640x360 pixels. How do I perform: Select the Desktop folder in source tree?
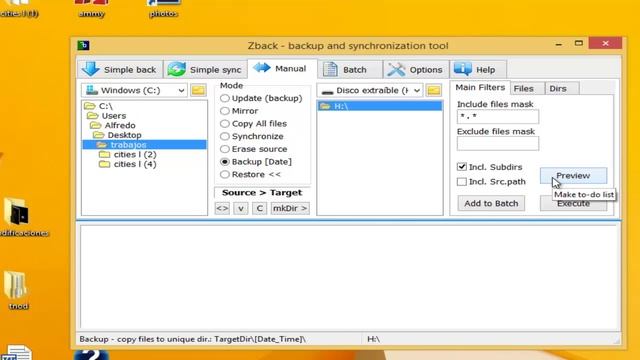click(x=117, y=135)
